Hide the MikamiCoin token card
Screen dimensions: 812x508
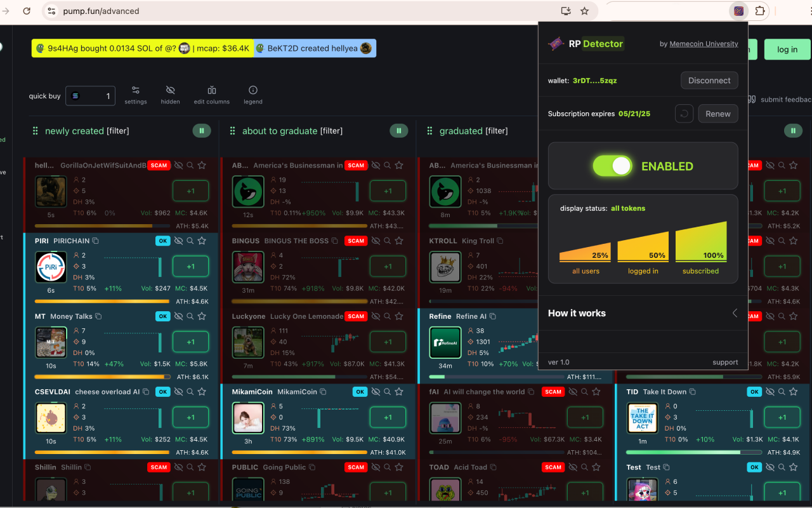click(x=376, y=392)
